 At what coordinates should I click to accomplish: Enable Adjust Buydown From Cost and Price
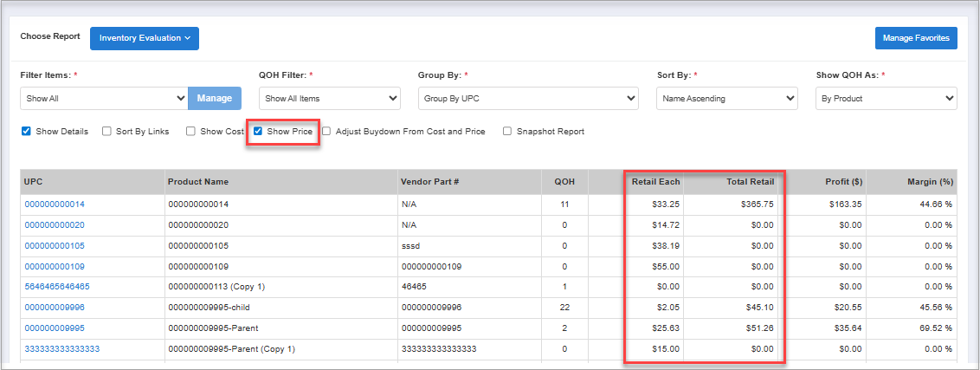[x=327, y=132]
